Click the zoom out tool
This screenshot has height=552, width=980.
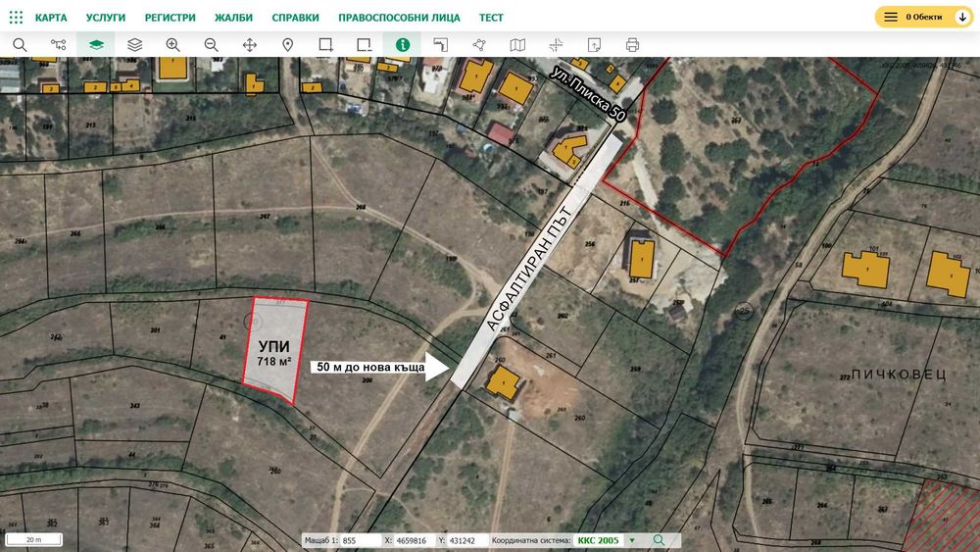tap(212, 45)
